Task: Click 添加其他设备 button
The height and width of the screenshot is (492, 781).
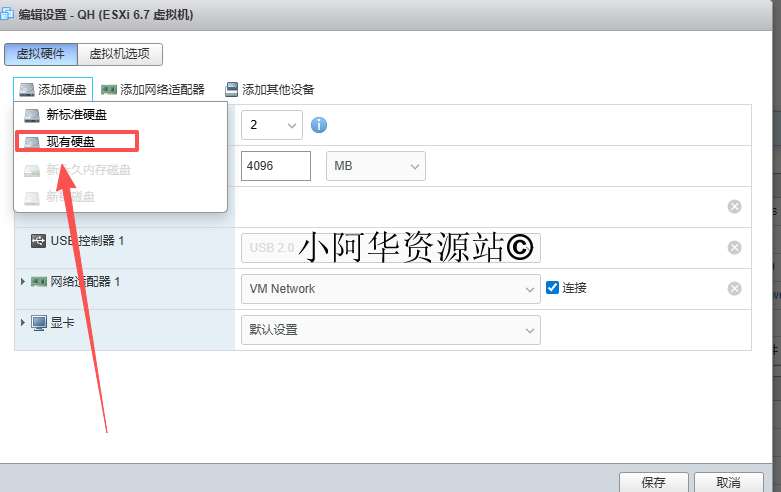Action: (270, 90)
